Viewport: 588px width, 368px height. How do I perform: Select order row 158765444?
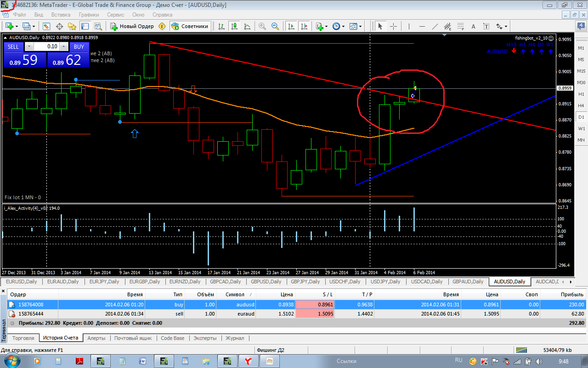pos(296,314)
